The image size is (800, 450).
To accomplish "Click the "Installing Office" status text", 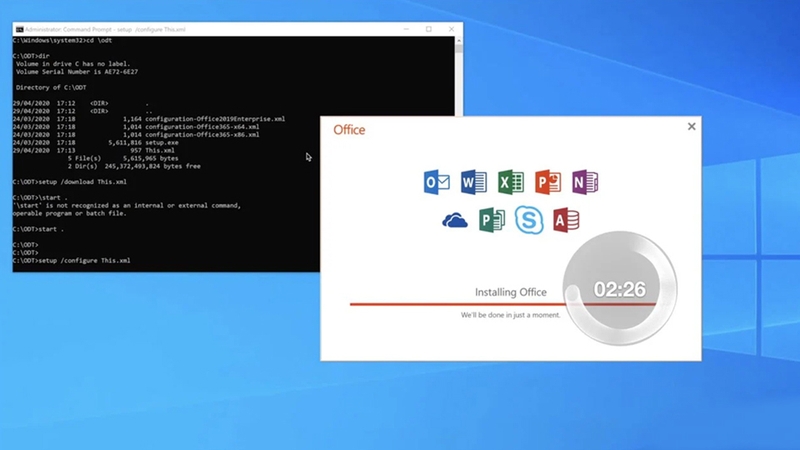I will 511,292.
